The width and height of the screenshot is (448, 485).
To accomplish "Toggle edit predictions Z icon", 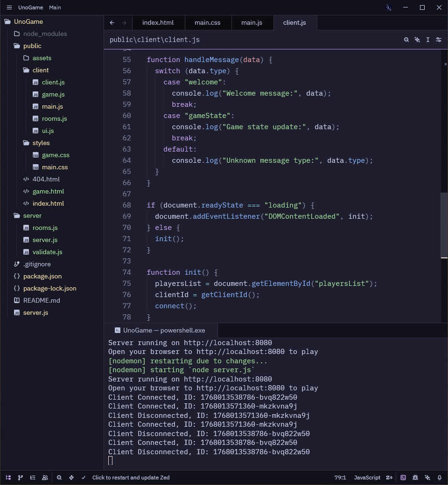I will [389, 478].
